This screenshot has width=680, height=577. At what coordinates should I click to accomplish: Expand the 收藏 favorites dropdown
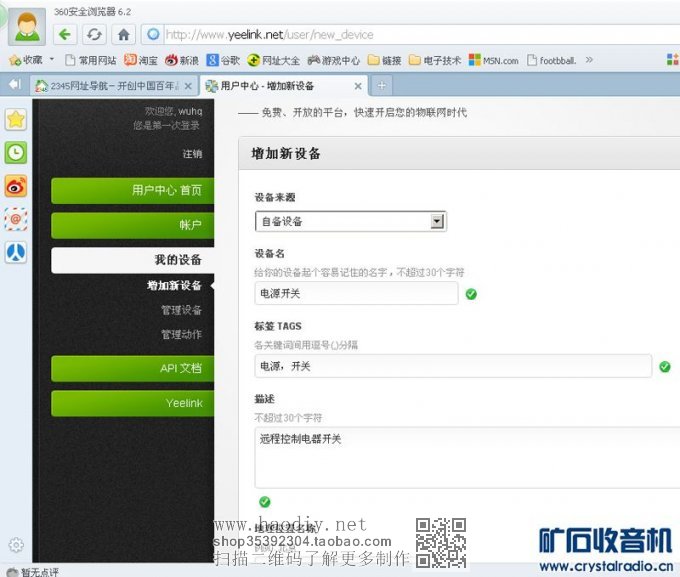[32, 60]
